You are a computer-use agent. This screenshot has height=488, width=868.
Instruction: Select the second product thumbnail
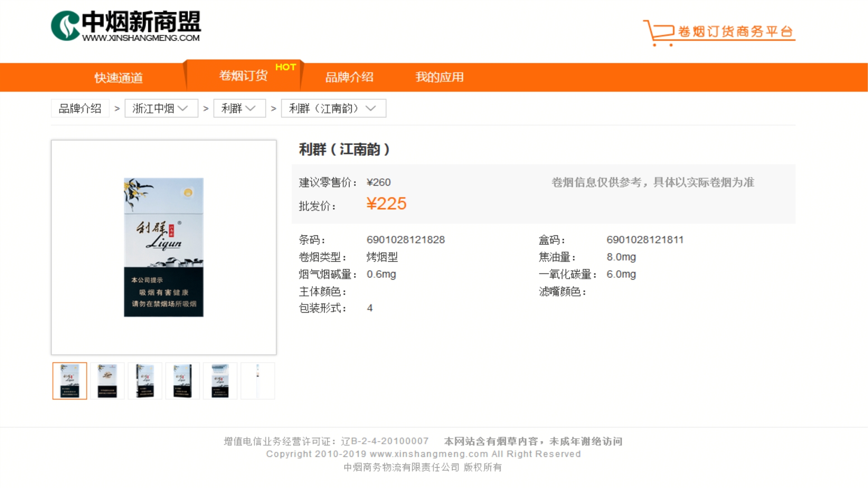[107, 381]
